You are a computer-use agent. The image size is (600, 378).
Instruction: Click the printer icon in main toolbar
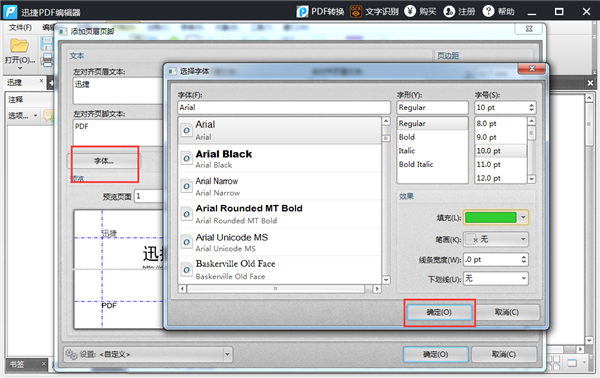pos(47,60)
